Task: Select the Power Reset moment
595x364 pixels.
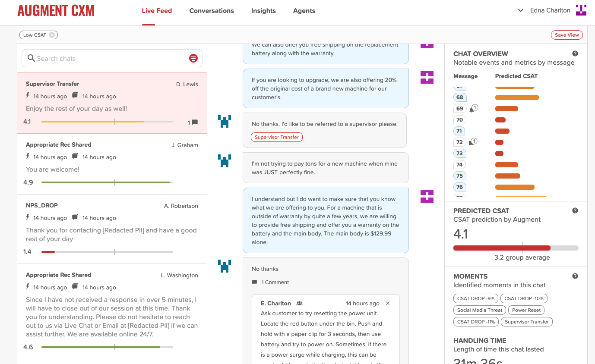Action: pyautogui.click(x=526, y=310)
